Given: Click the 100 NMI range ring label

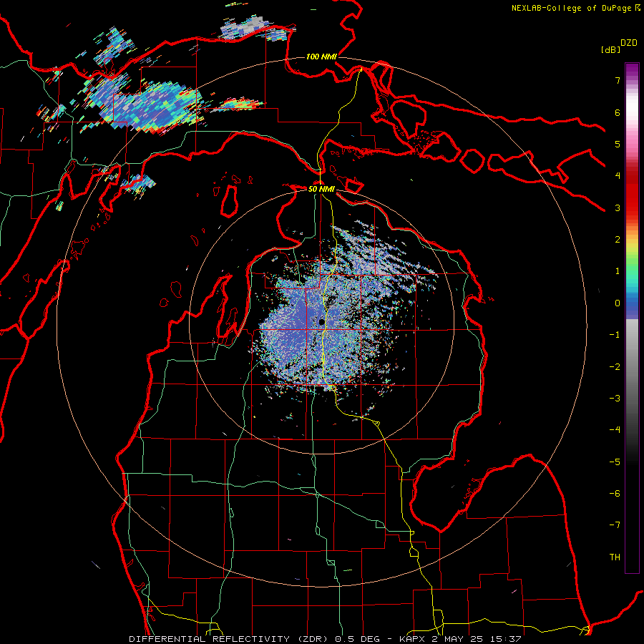Looking at the screenshot, I should pyautogui.click(x=321, y=57).
